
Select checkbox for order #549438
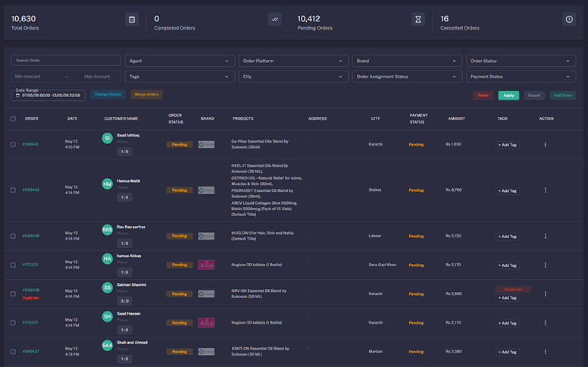coord(13,293)
